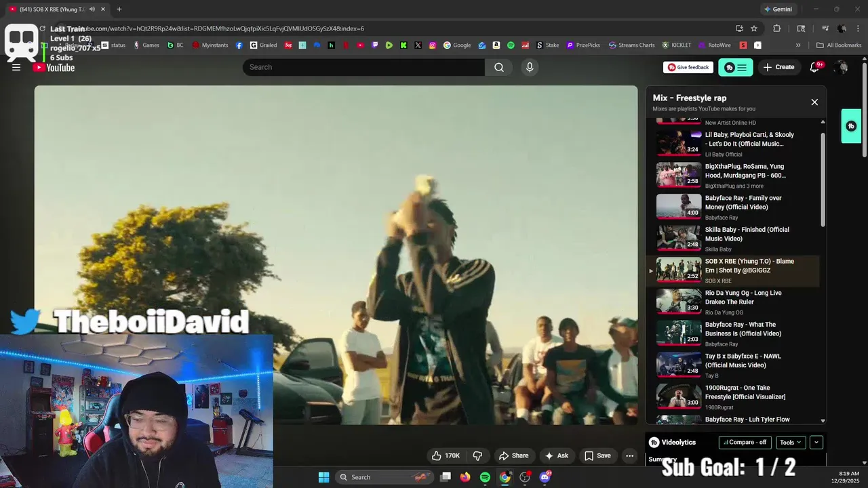868x488 pixels.
Task: Click Babyface Ray What The Business Is thumbnail
Action: pyautogui.click(x=679, y=333)
